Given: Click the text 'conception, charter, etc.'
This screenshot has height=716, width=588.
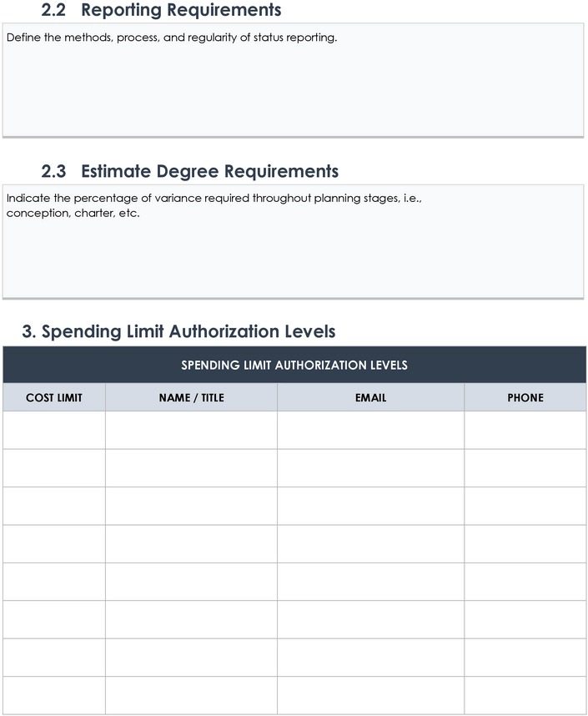Looking at the screenshot, I should point(73,214).
